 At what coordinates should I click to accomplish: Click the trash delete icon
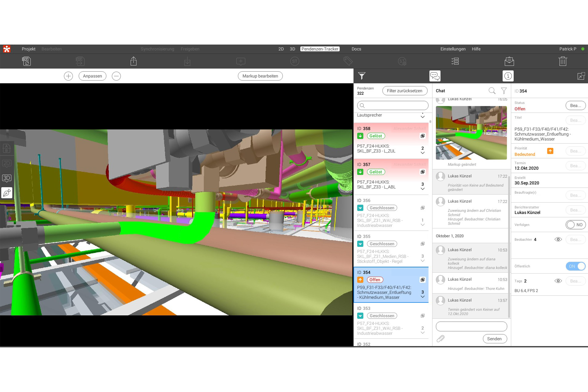[562, 61]
